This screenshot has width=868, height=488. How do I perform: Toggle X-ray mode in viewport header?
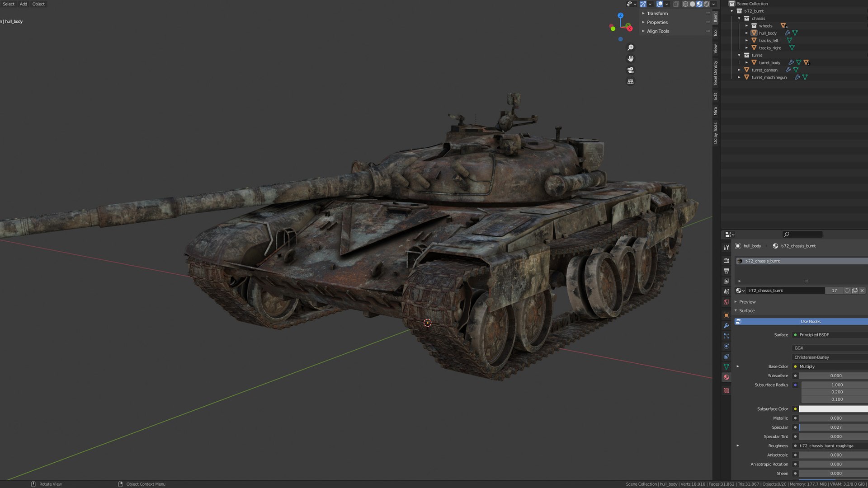pos(676,4)
